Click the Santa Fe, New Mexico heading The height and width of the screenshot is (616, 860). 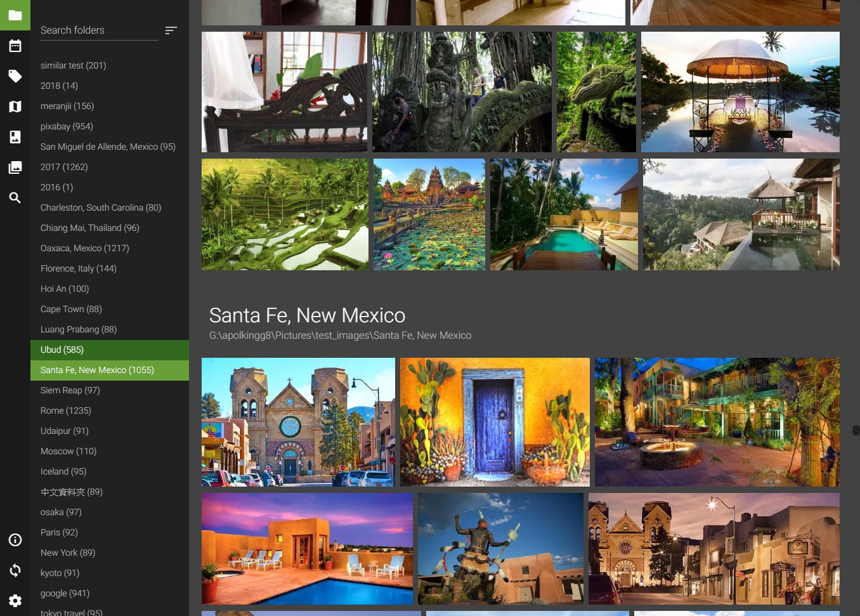point(307,315)
